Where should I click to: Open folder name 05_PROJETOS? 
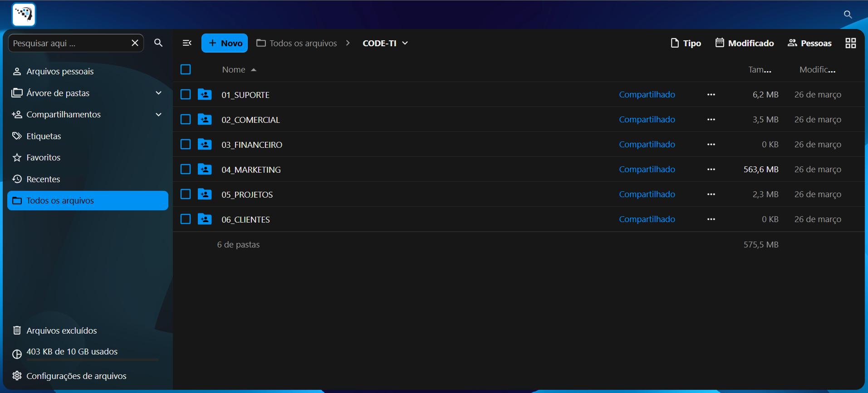pos(247,194)
